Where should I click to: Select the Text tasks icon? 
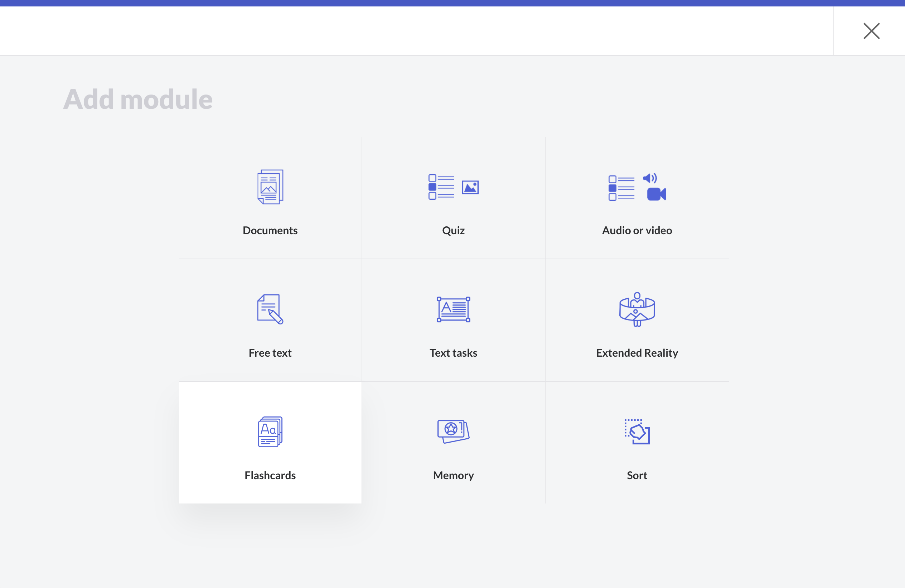click(453, 309)
